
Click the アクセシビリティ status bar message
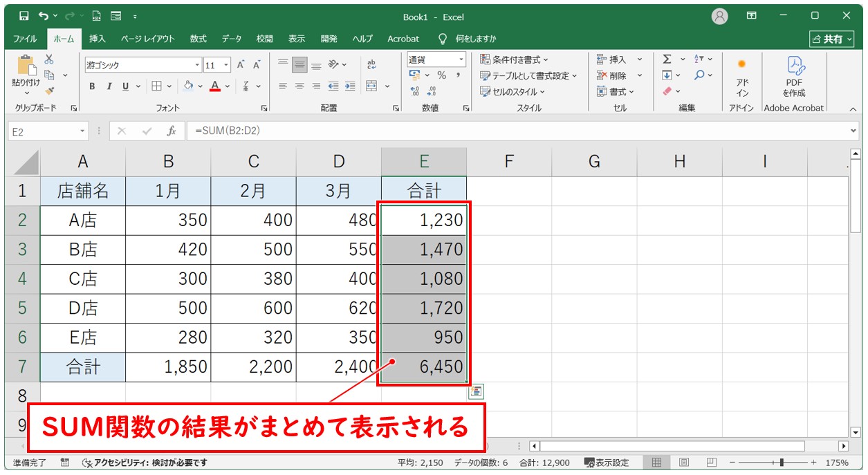145,463
